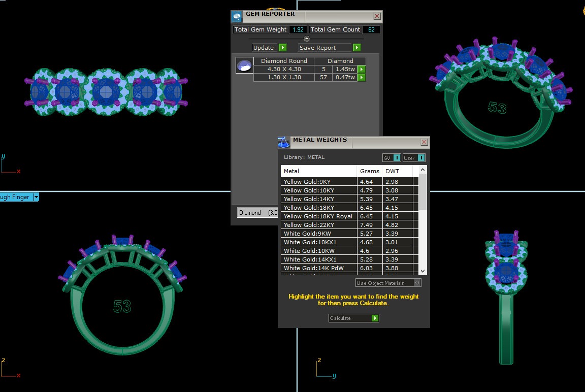Click the round diamond gem thumbnail
This screenshot has width=585, height=392.
(245, 66)
